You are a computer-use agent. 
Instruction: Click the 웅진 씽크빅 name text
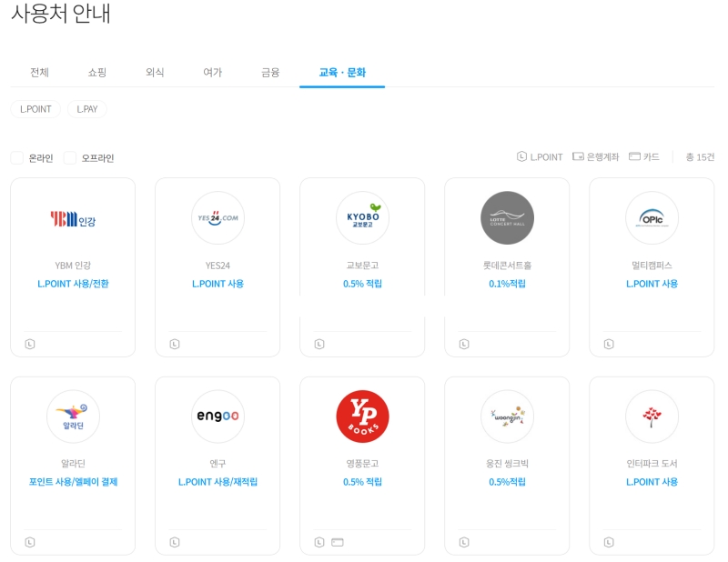click(x=507, y=463)
